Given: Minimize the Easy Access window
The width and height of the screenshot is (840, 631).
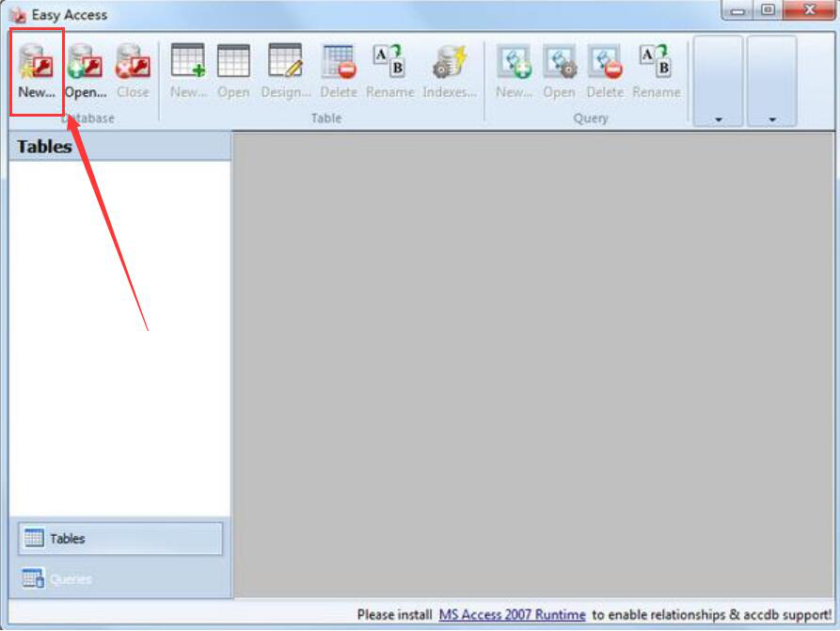Looking at the screenshot, I should point(737,10).
